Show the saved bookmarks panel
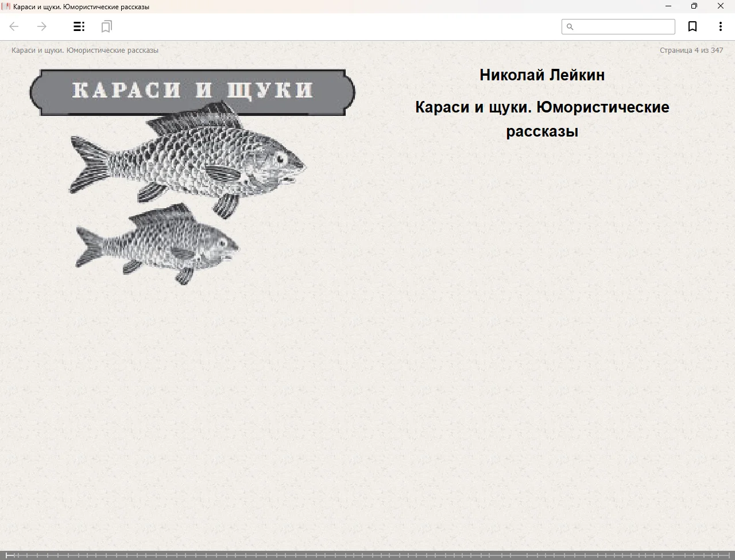This screenshot has height=560, width=735. point(106,26)
